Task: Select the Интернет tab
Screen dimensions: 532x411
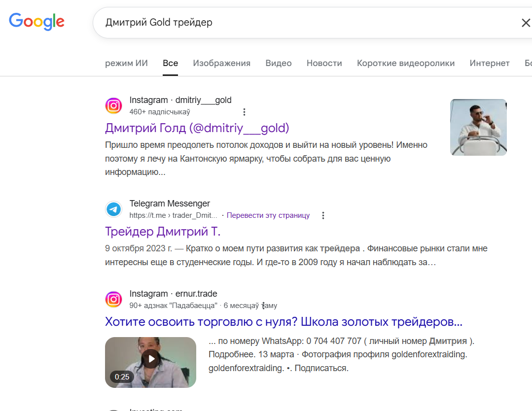Action: 489,63
